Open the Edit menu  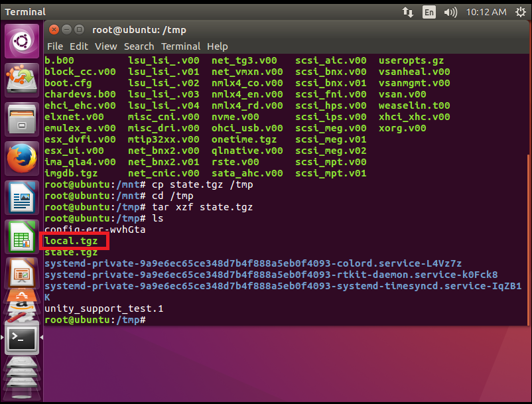(x=78, y=46)
